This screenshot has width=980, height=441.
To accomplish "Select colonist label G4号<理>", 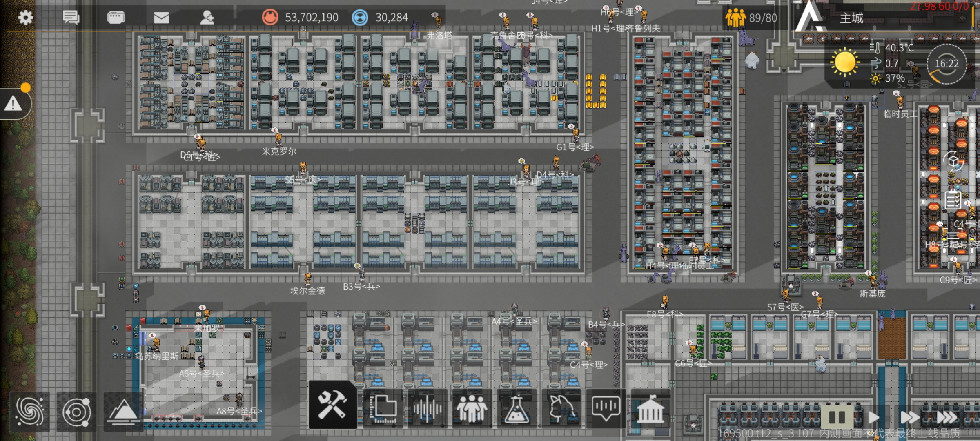I will pyautogui.click(x=589, y=365).
